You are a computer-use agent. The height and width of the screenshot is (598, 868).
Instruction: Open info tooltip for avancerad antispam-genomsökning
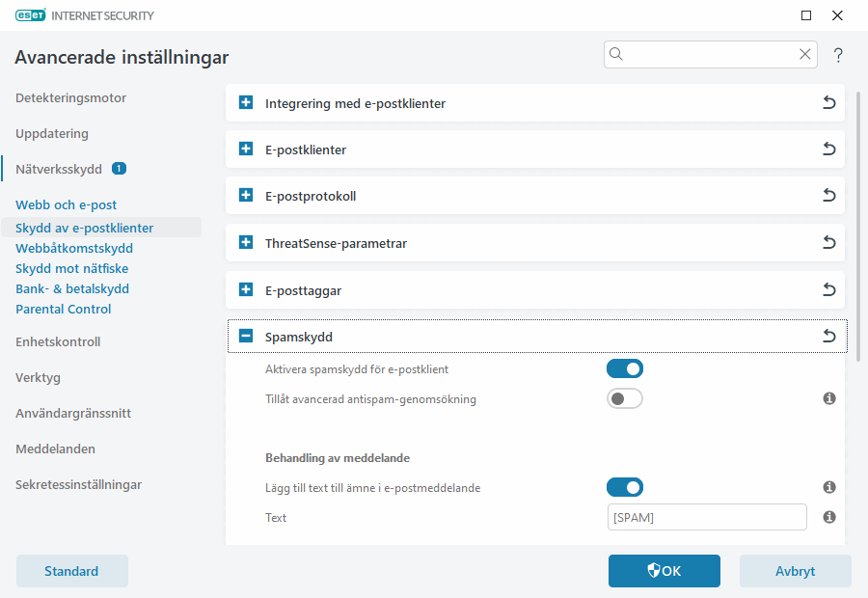tap(828, 397)
